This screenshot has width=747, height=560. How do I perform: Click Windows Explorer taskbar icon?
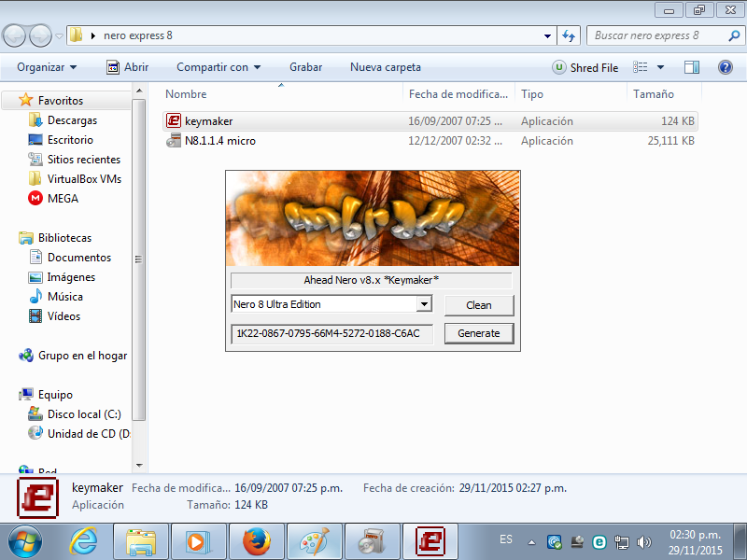(x=141, y=541)
